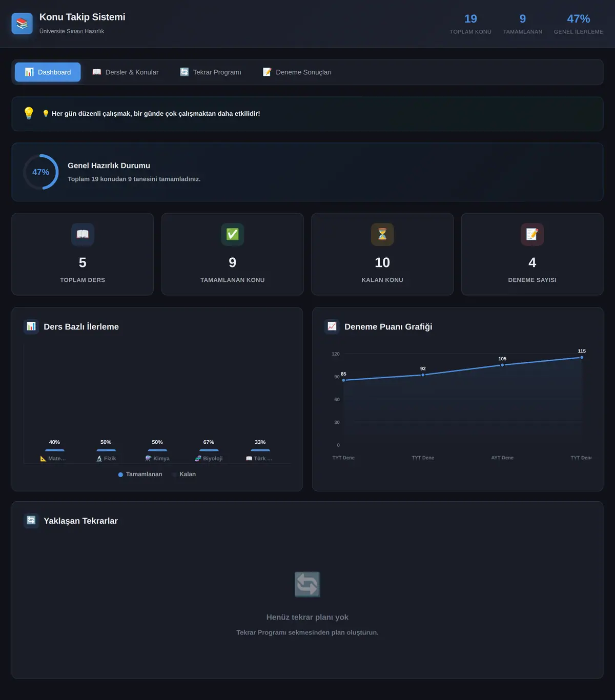This screenshot has height=700, width=615.
Task: Click the Deneme Sayısı card value 4
Action: pos(532,262)
